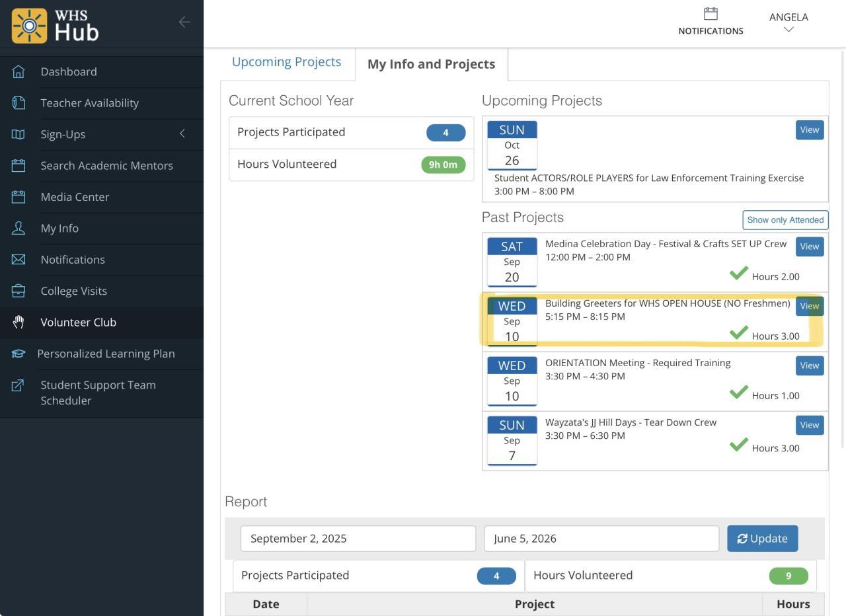The image size is (846, 616).
Task: Click the Update report button
Action: click(x=762, y=539)
